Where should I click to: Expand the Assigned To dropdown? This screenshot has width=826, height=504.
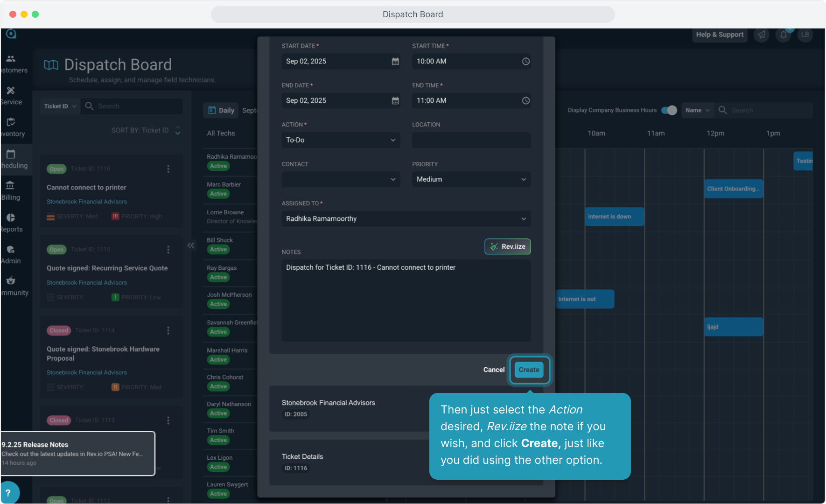click(406, 219)
